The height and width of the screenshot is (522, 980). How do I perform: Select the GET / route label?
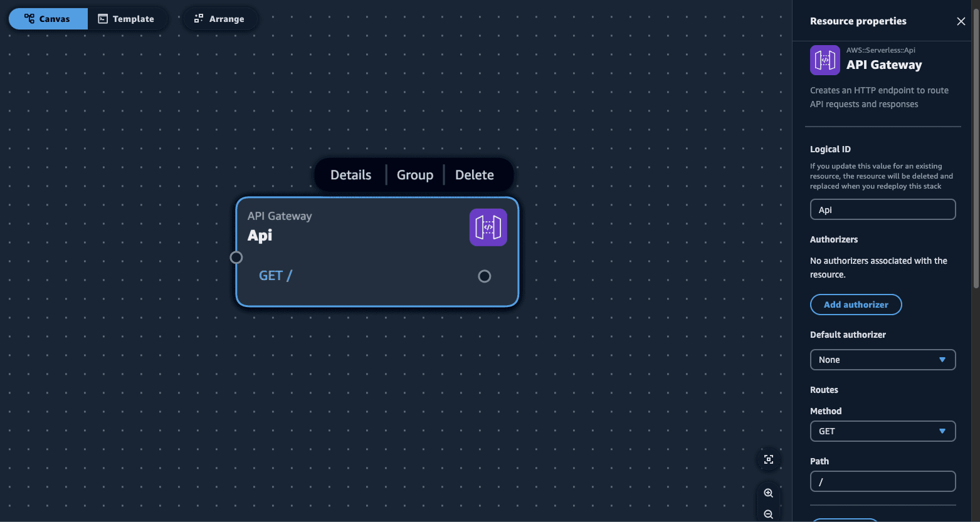point(275,276)
